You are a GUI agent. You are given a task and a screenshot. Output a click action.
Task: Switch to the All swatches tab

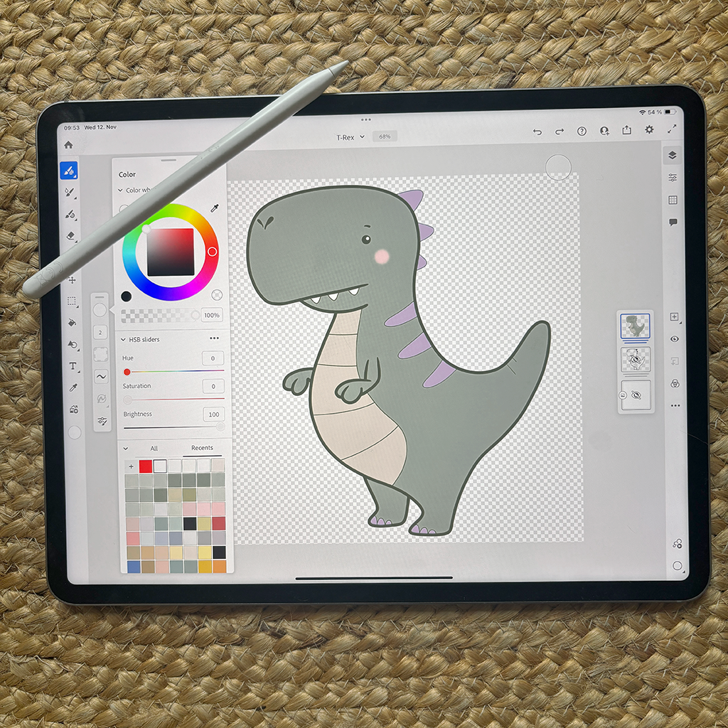pos(154,449)
